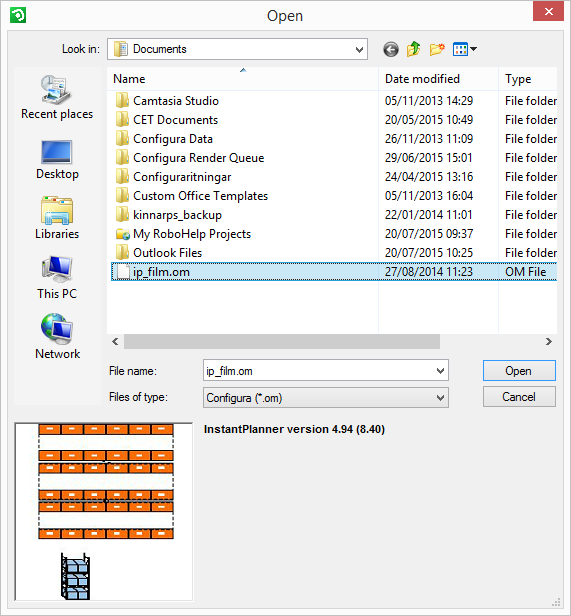Open the View Menu icon
The width and height of the screenshot is (571, 616).
(465, 50)
